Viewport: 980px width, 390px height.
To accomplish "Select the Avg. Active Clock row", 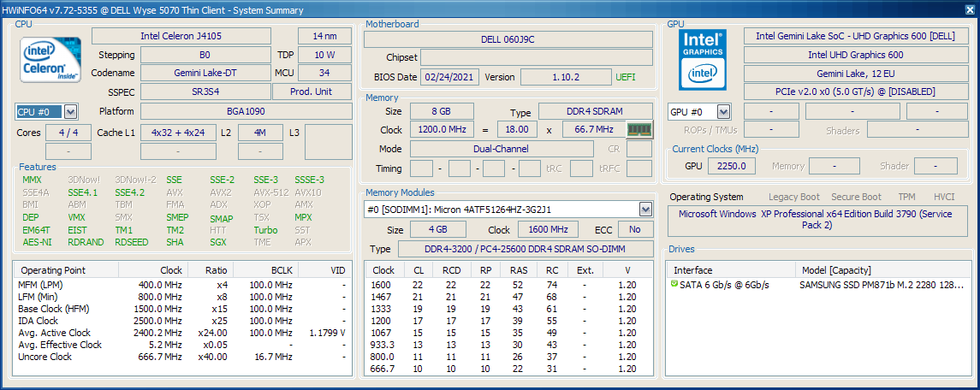I will pos(181,333).
